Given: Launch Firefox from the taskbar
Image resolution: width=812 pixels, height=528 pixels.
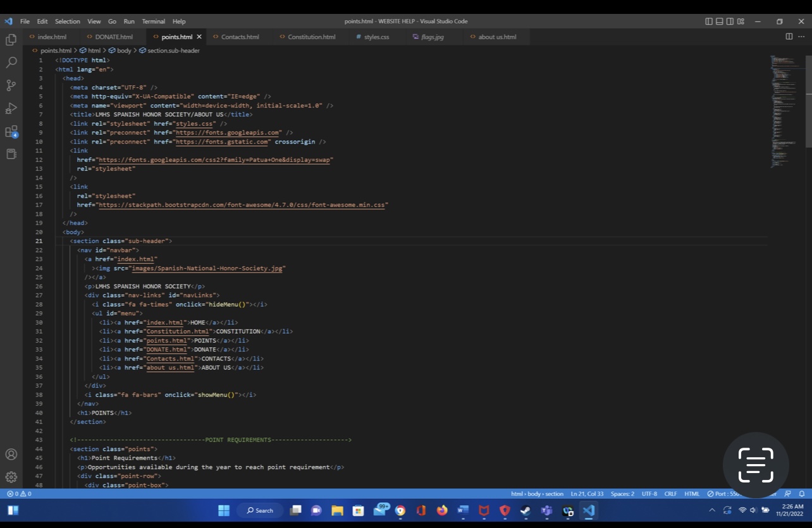Looking at the screenshot, I should (441, 510).
